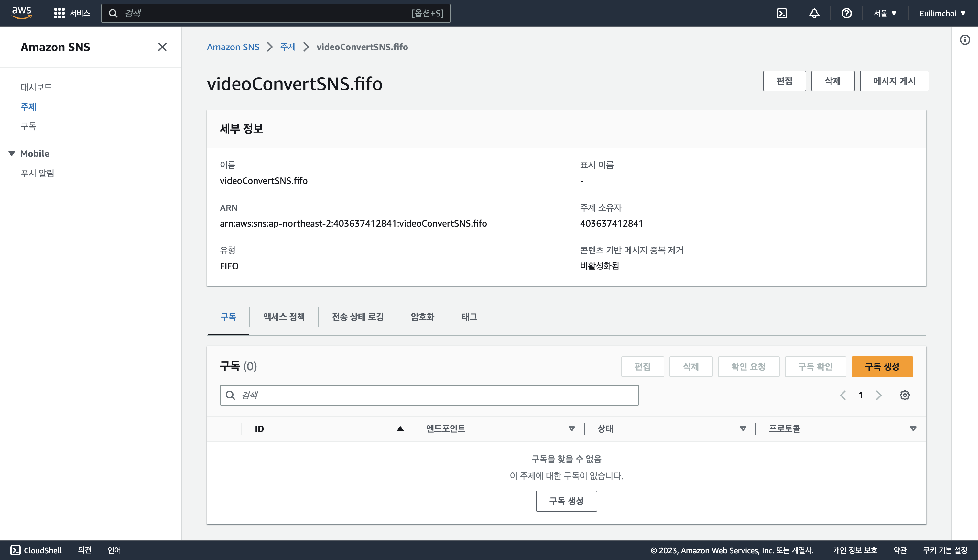Open 구독 in side navigation
The image size is (978, 560).
28,126
